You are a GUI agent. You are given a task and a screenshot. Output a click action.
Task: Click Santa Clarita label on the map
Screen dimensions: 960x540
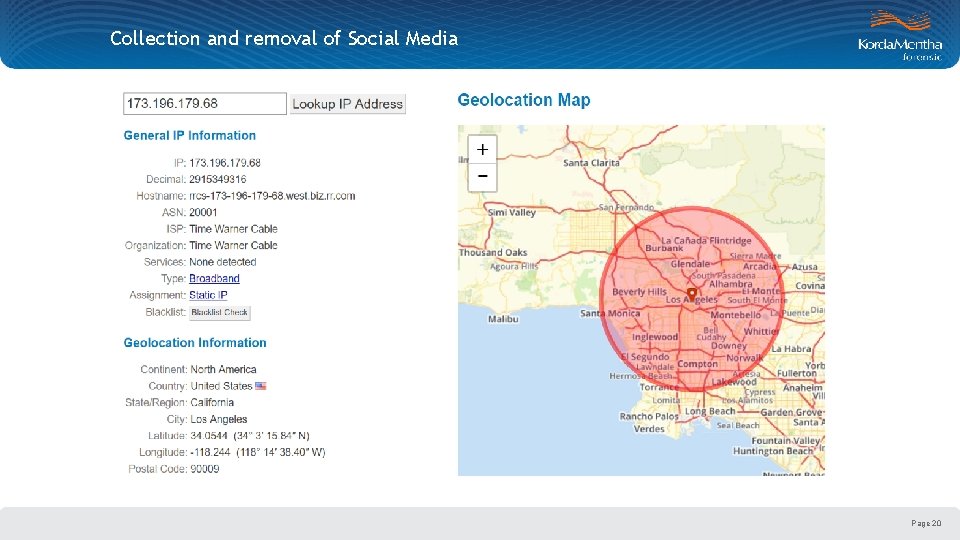tap(591, 163)
